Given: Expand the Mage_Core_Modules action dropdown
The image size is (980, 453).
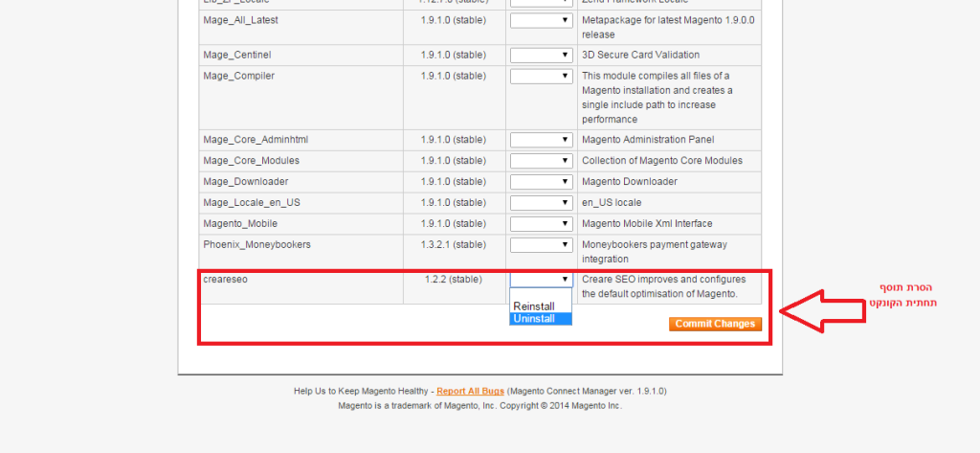Looking at the screenshot, I should click(x=542, y=161).
